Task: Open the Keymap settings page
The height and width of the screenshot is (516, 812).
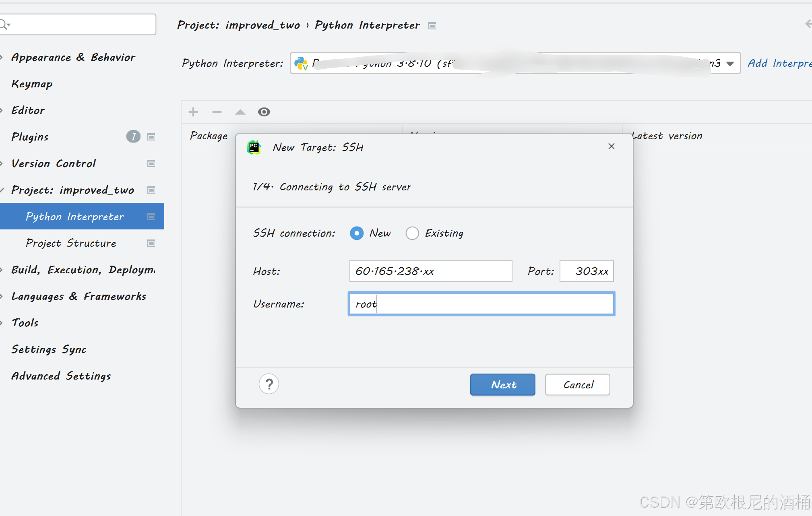Action: point(32,84)
